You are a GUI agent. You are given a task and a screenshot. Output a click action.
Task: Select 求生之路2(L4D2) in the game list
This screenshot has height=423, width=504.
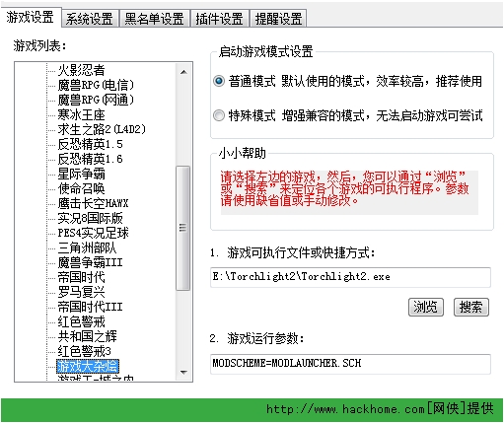(x=102, y=129)
